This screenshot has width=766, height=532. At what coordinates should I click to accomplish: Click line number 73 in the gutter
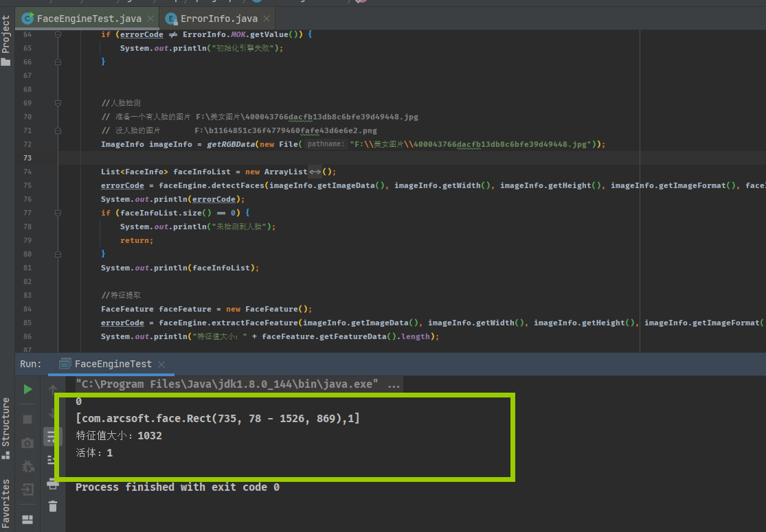click(x=27, y=158)
